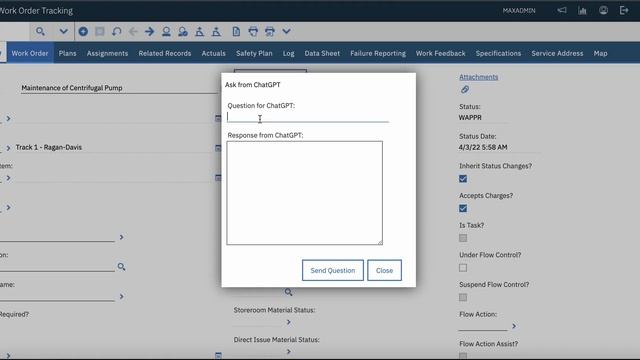Click the Flow Action input field

point(483,325)
